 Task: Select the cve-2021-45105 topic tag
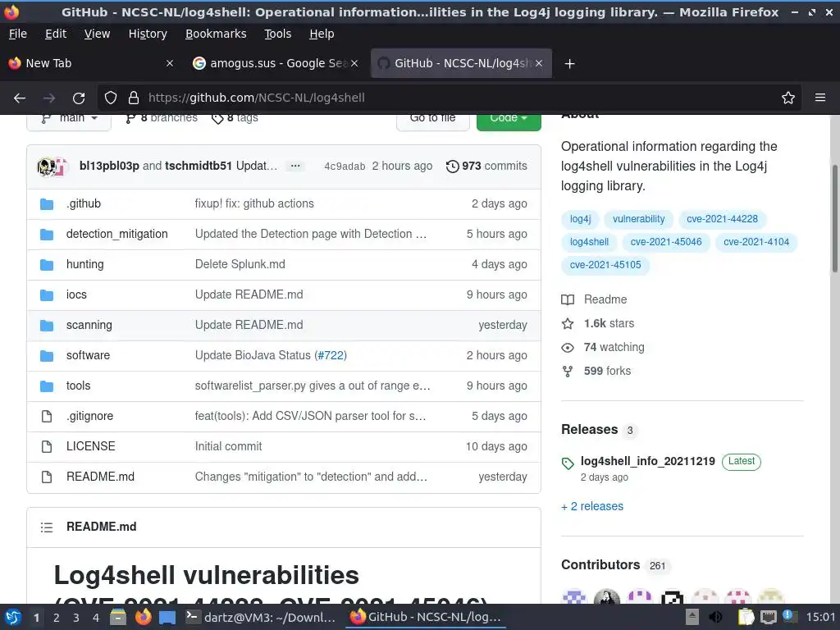tap(605, 265)
